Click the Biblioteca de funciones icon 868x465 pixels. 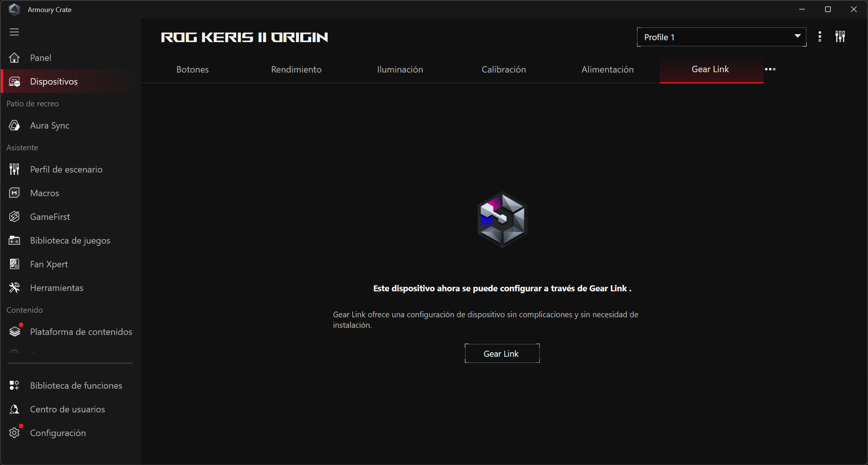[x=14, y=386]
